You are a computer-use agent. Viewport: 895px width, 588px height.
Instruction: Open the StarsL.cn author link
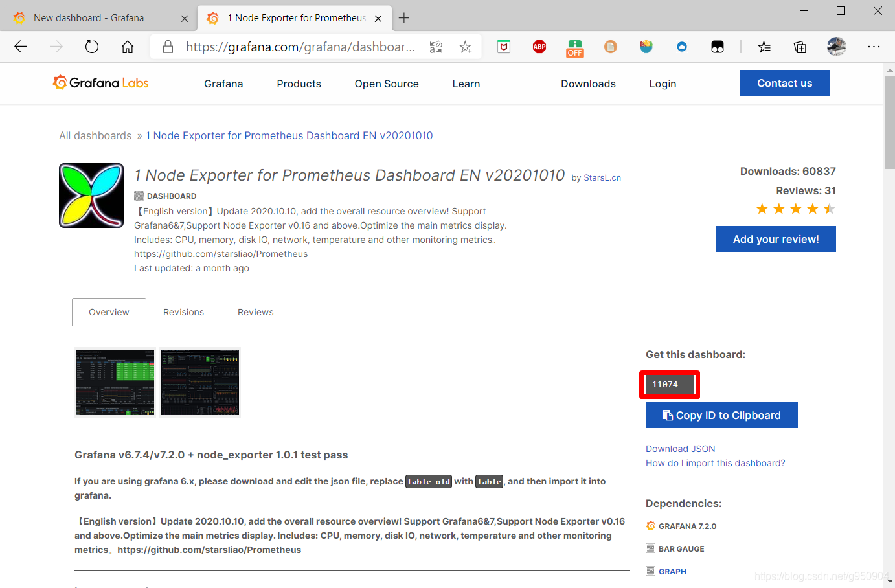pos(602,177)
